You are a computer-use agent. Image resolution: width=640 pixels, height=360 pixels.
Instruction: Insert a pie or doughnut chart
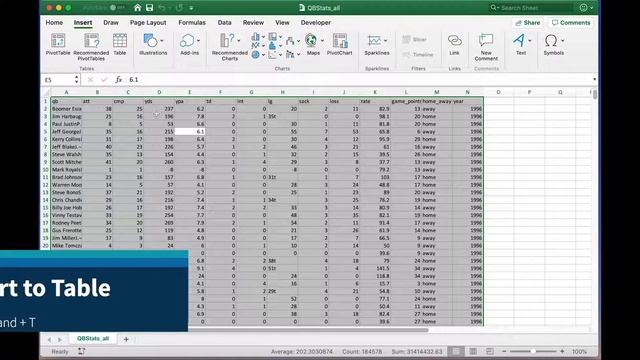click(x=256, y=55)
